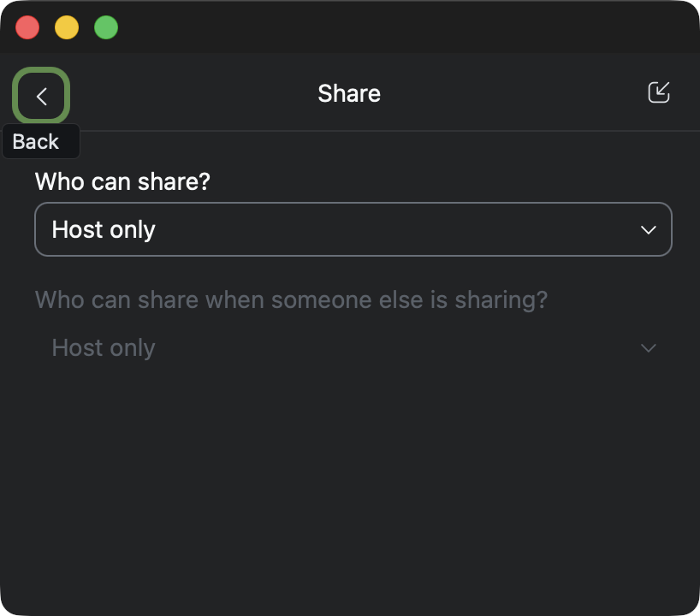
Task: Close the window with the red button
Action: (x=27, y=27)
